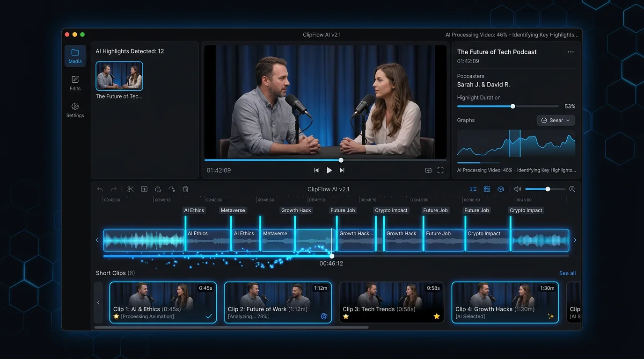Select the scissors cut tool
This screenshot has width=644, height=359.
pos(130,189)
